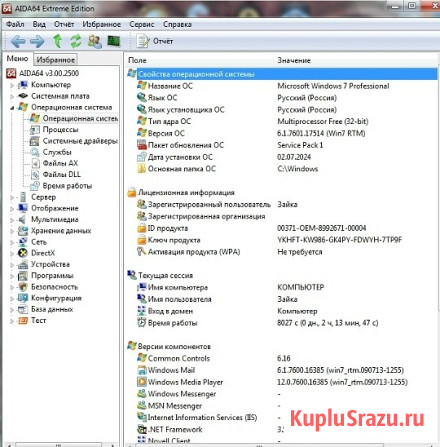Image resolution: width=440 pixels, height=447 pixels.
Task: Select the Активация продукта (WPA) row
Action: tap(282, 252)
